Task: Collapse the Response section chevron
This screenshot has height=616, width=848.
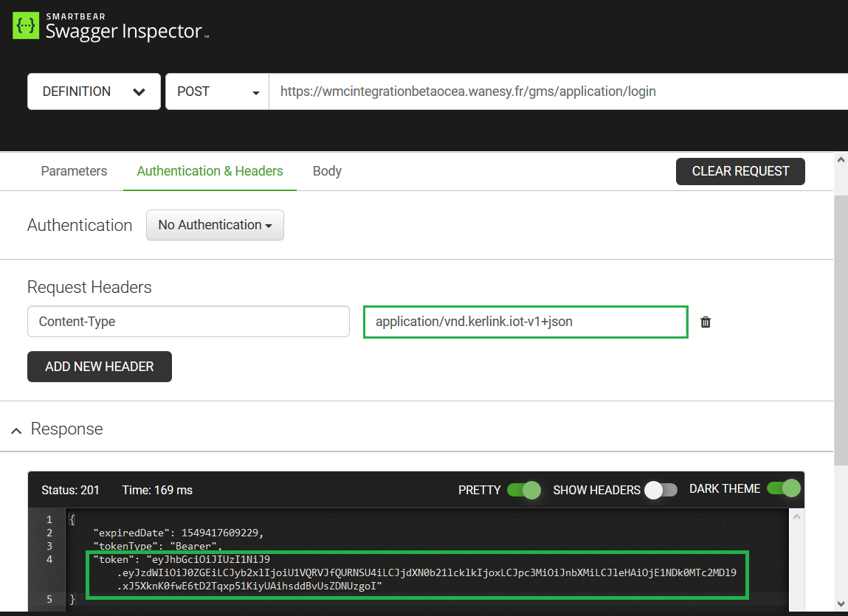Action: coord(16,430)
